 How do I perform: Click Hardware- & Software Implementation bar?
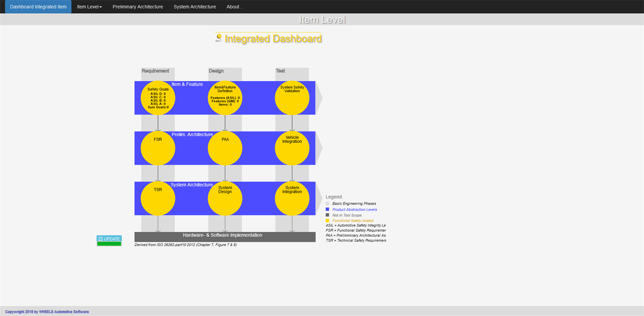(x=225, y=237)
